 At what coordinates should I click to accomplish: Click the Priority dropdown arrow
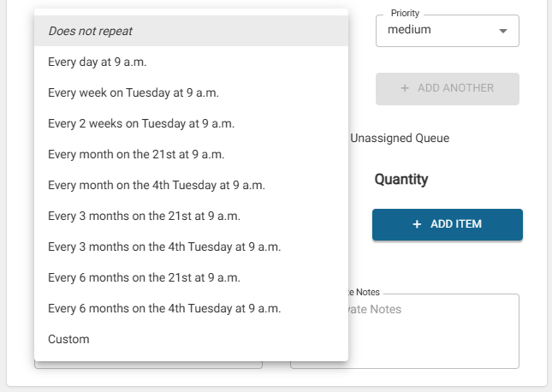click(502, 31)
